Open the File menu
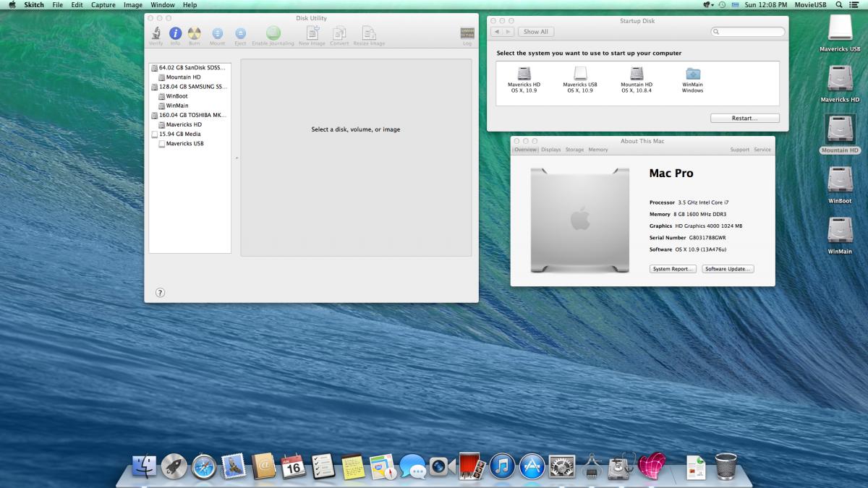 click(58, 4)
